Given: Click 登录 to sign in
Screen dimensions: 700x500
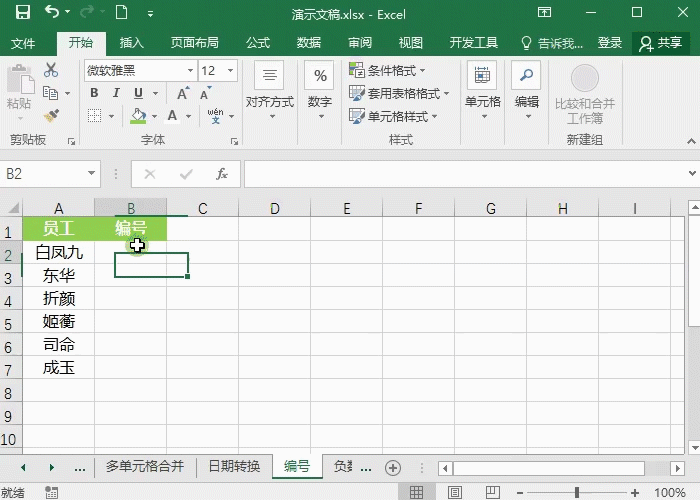Looking at the screenshot, I should pyautogui.click(x=610, y=43).
